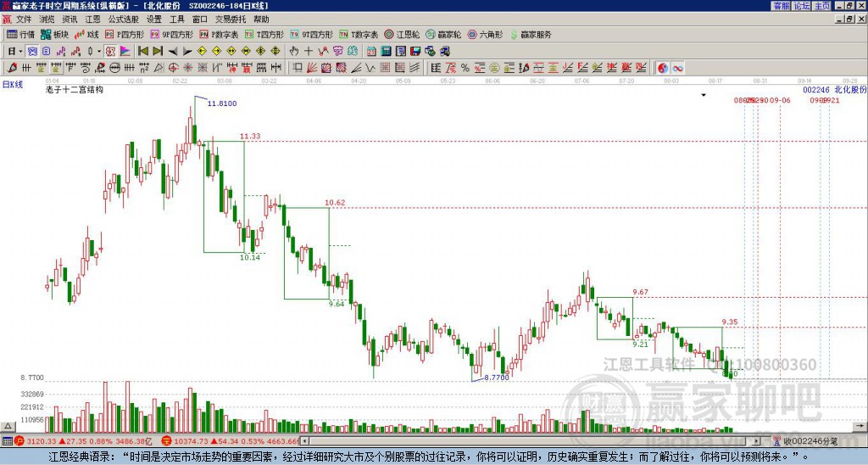
Task: Click the 002246 北化股份 stock label
Action: click(x=835, y=89)
